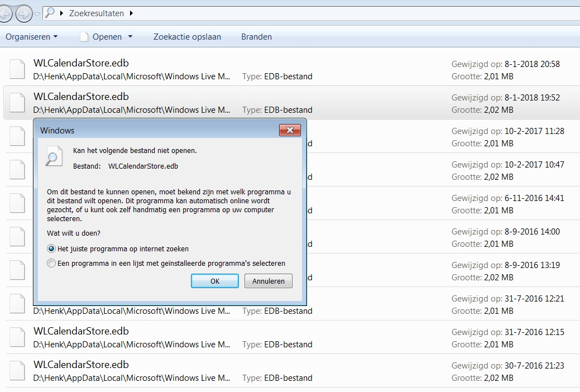
Task: Click the Forward navigation arrow
Action: tap(24, 14)
